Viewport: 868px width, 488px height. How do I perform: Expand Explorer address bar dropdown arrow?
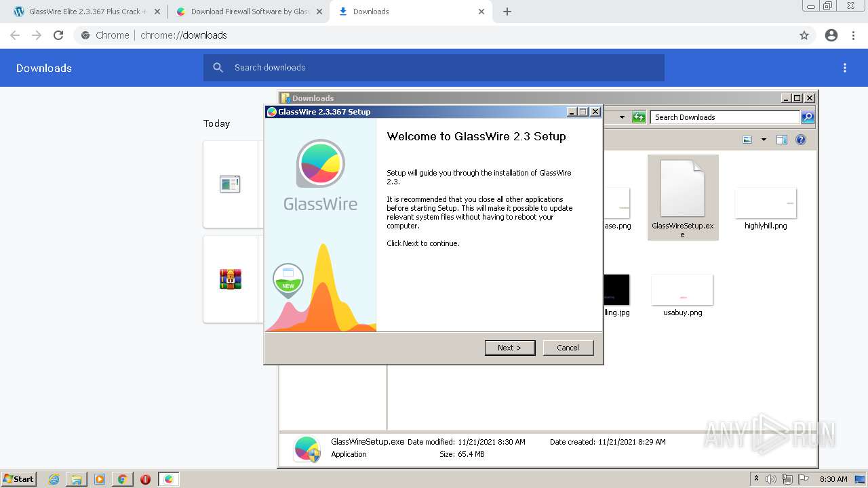coord(622,117)
